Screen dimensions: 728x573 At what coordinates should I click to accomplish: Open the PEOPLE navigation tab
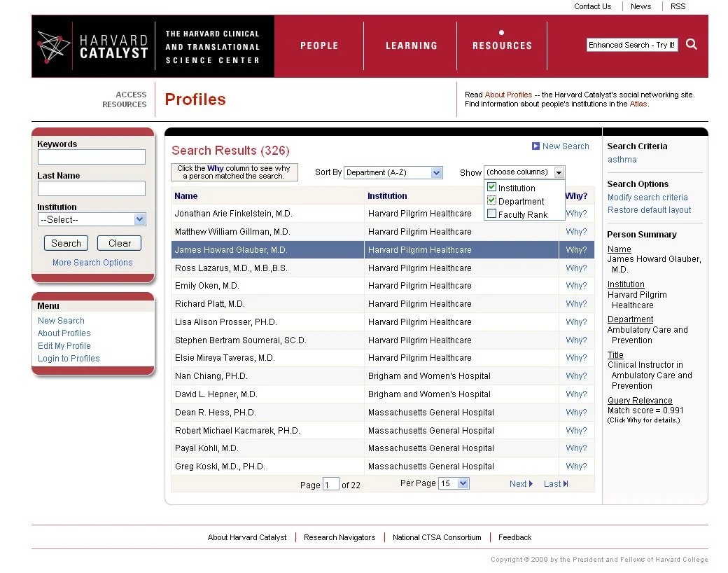pos(319,46)
